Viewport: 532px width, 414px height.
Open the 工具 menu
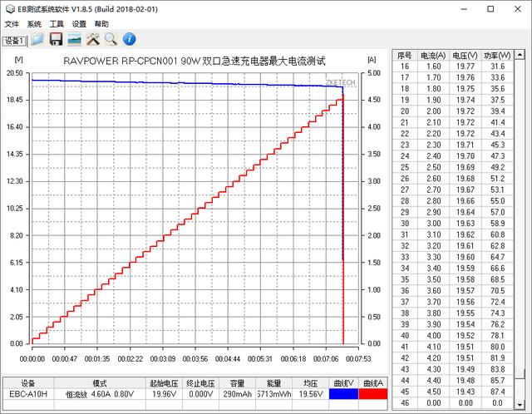click(x=57, y=24)
